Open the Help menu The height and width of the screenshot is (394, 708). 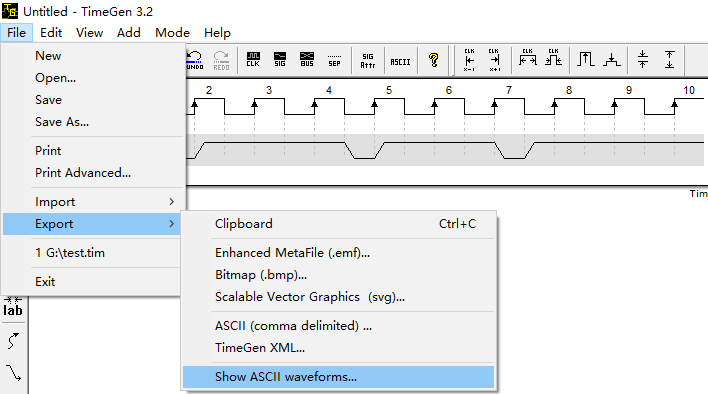tap(217, 32)
